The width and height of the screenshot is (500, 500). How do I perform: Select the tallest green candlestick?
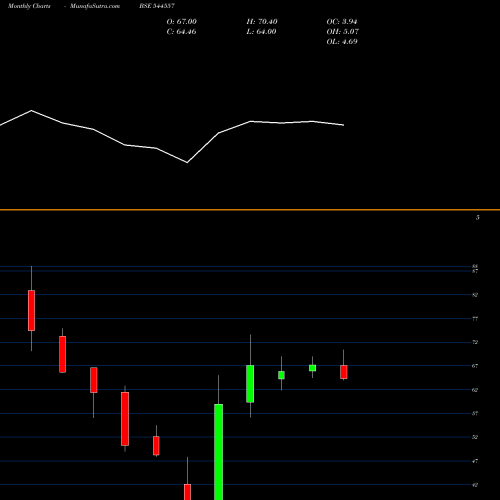point(219,452)
